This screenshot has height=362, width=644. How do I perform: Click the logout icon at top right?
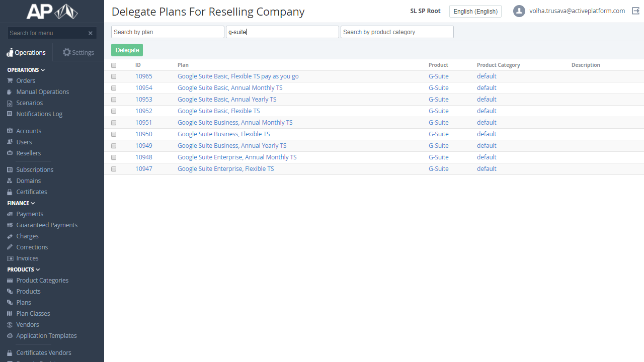click(635, 11)
